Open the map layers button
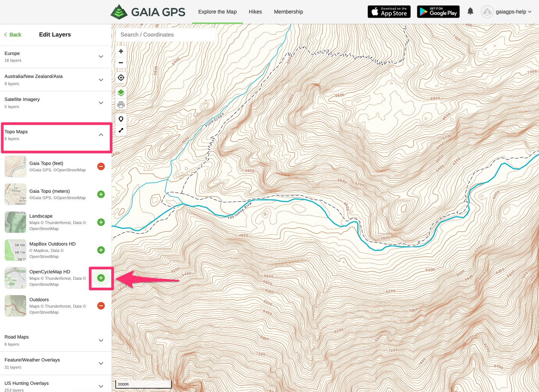539x392 pixels. (x=121, y=93)
